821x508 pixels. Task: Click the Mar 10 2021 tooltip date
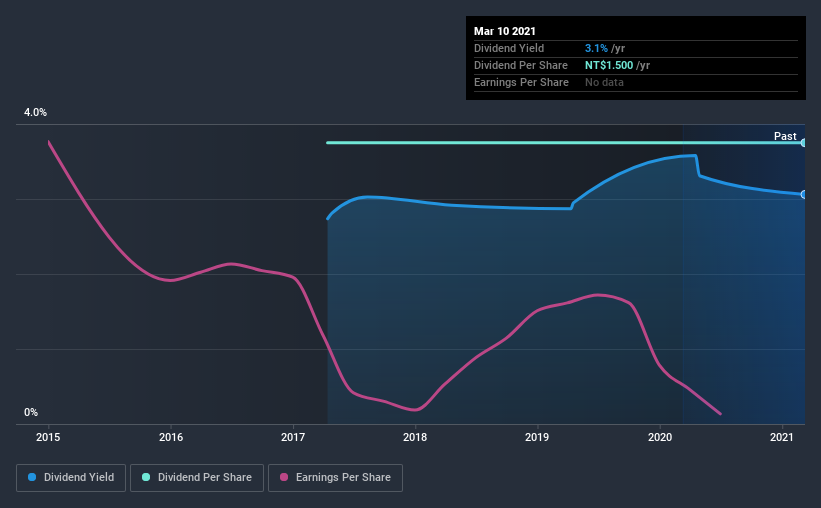point(505,31)
